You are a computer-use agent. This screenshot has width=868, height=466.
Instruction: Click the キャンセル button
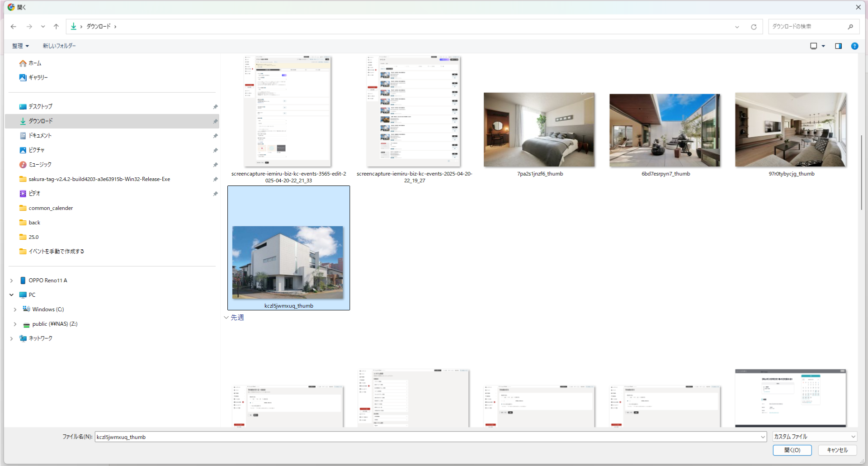coord(837,450)
